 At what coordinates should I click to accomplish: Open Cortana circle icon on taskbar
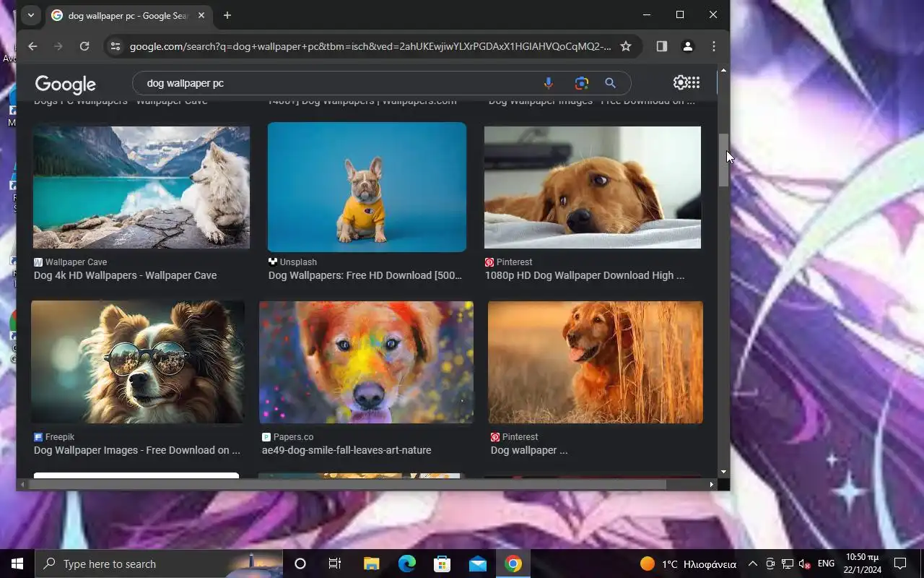[x=300, y=564]
